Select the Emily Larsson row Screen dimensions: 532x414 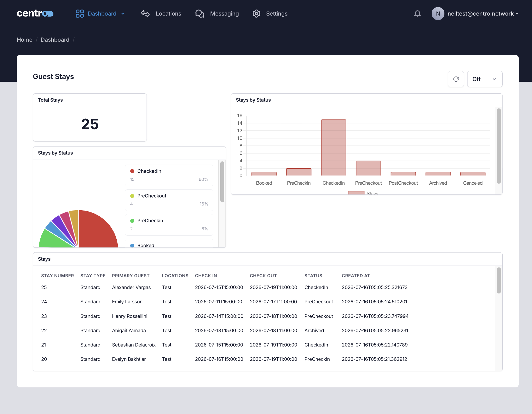[264, 302]
